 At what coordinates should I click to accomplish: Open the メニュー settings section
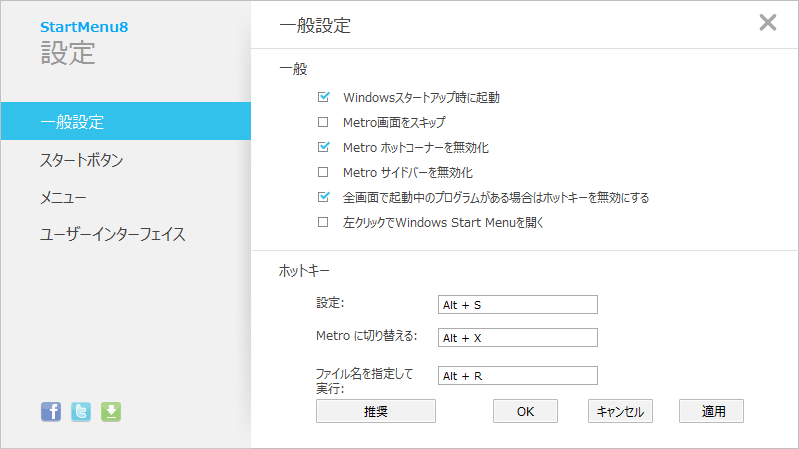point(63,197)
